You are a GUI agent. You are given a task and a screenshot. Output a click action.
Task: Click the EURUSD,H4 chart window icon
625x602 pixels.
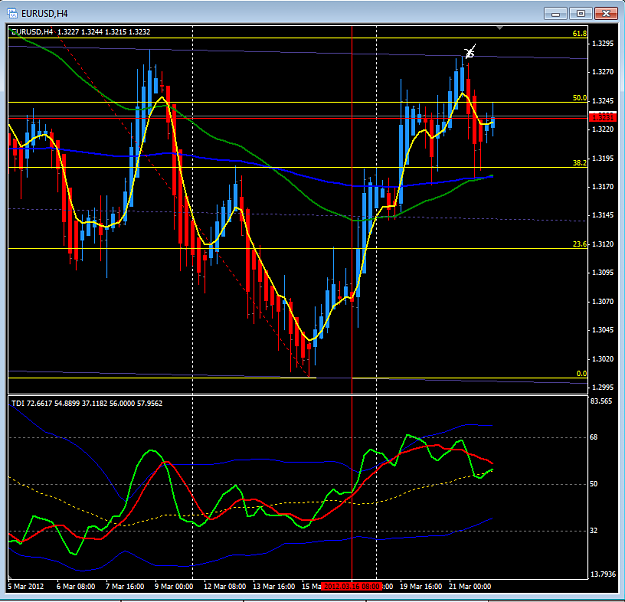pos(12,14)
